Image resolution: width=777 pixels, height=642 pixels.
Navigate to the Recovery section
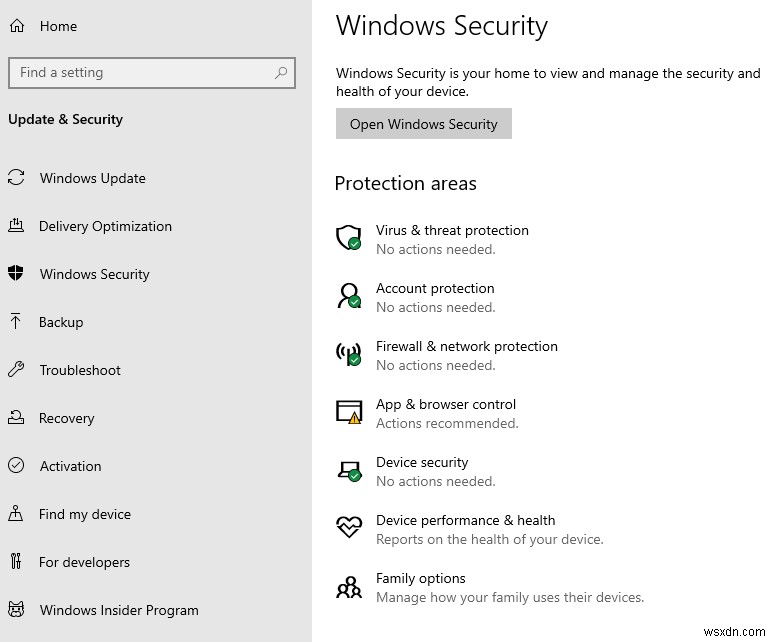tap(66, 418)
